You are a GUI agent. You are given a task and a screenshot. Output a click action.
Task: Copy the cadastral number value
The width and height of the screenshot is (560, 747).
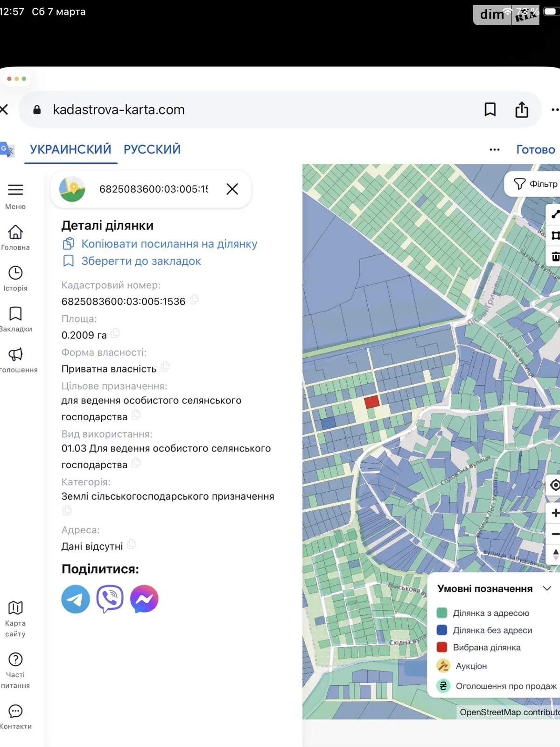194,299
